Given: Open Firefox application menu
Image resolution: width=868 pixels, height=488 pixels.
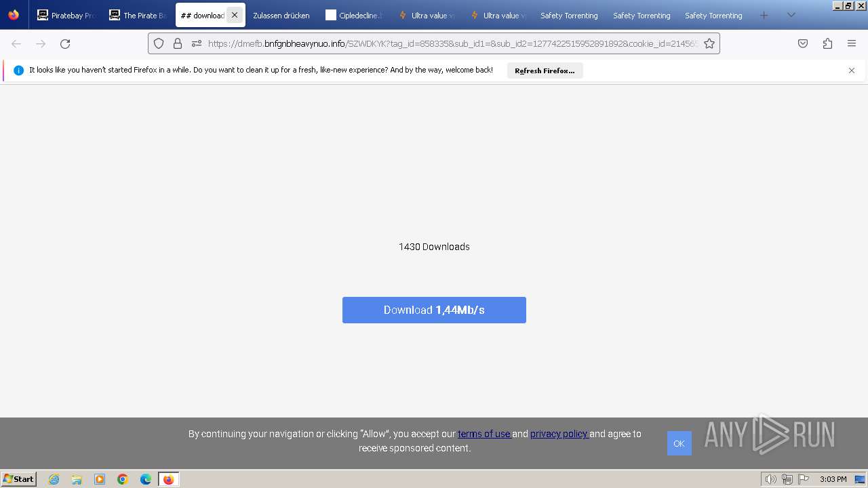Looking at the screenshot, I should click(852, 43).
